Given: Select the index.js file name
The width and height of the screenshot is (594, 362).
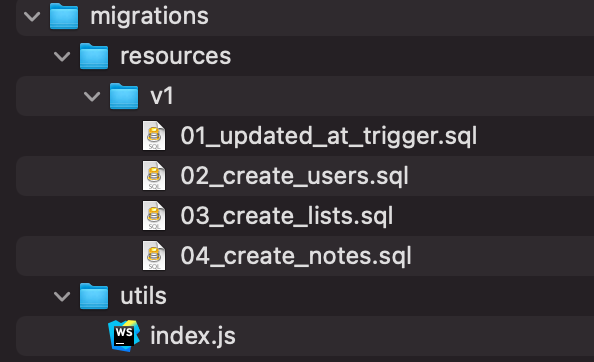Looking at the screenshot, I should pyautogui.click(x=193, y=336).
